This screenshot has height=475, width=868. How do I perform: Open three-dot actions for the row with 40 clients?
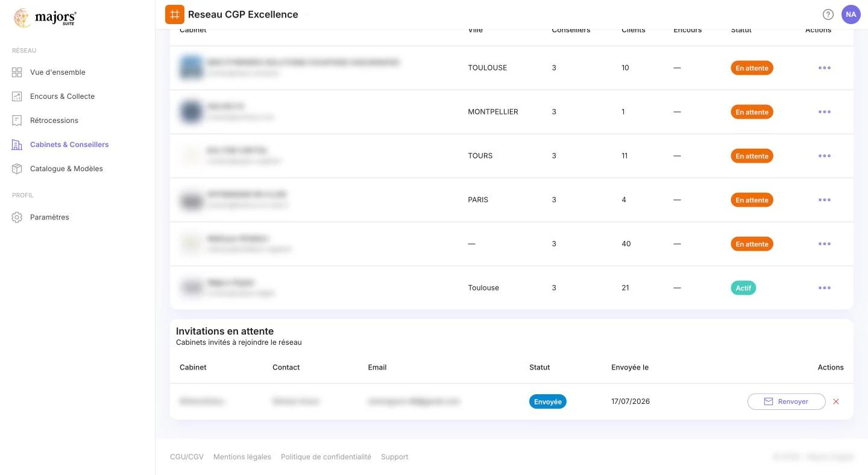(x=825, y=244)
